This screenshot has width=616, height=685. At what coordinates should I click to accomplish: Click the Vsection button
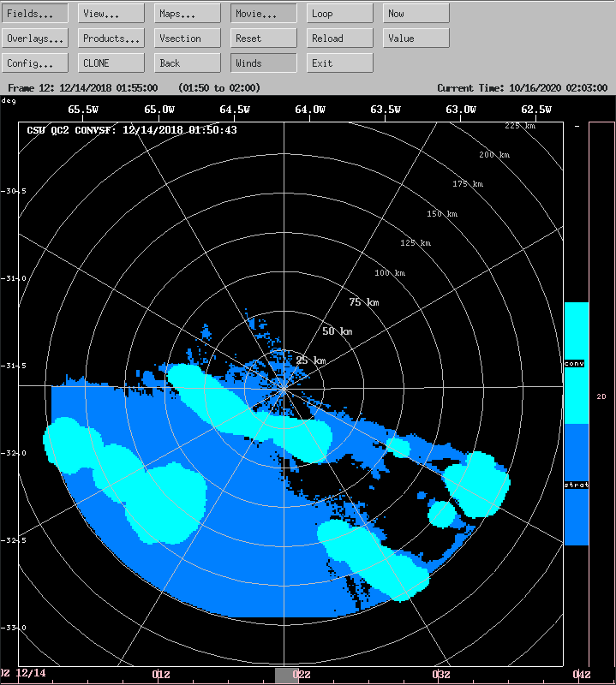click(188, 39)
